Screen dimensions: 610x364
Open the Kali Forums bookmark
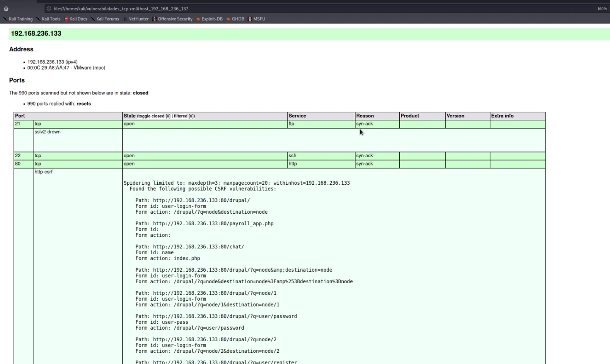tap(105, 19)
